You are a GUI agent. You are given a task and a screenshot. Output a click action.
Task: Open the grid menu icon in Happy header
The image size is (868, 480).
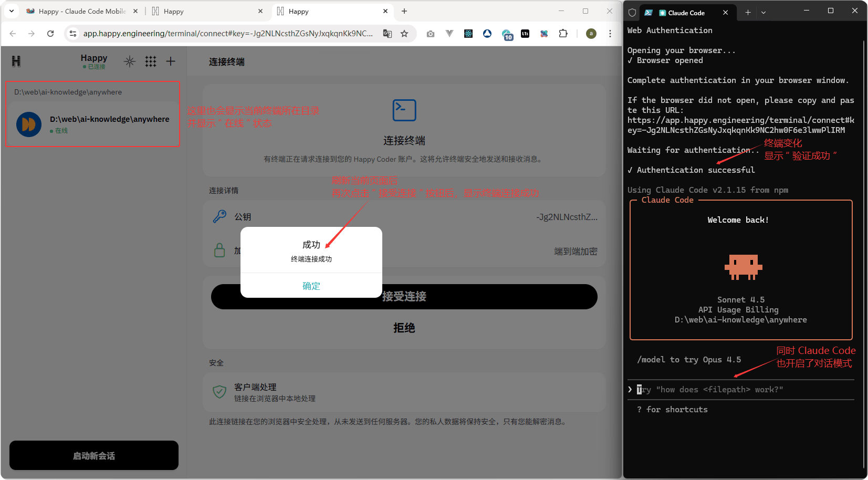pos(151,61)
